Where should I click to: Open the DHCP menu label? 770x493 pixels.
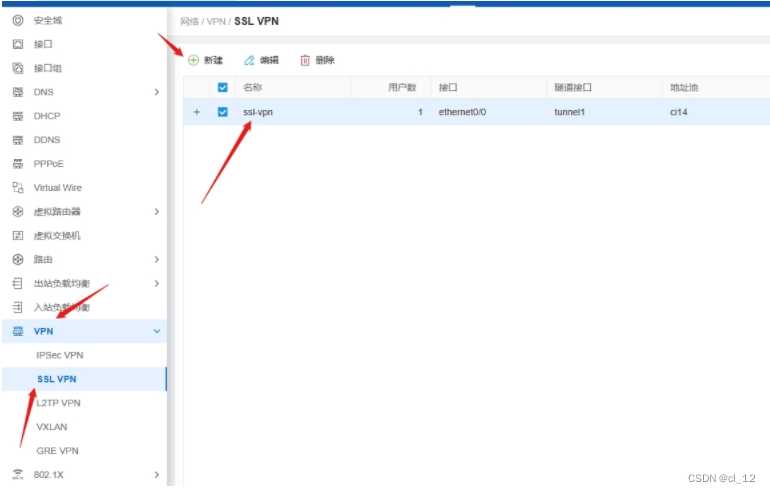click(x=47, y=116)
